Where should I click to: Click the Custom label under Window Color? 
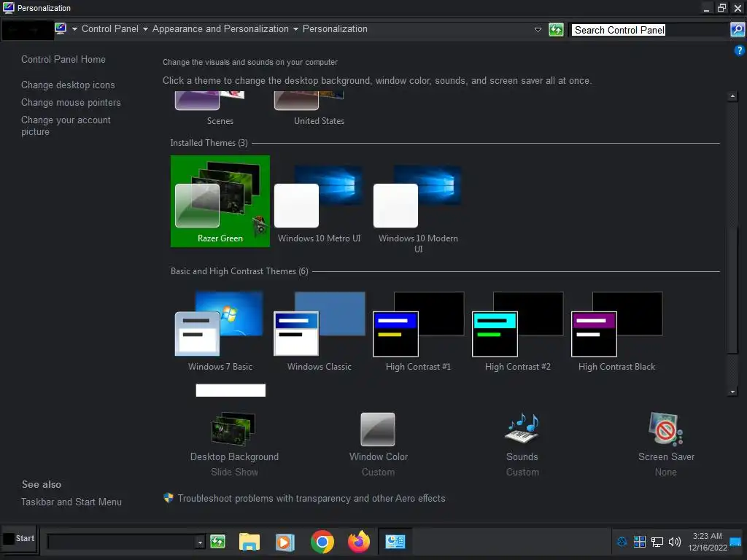378,472
